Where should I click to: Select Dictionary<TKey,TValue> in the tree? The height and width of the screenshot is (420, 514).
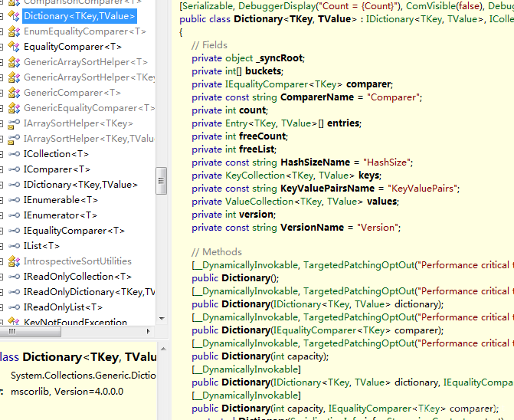click(x=80, y=16)
